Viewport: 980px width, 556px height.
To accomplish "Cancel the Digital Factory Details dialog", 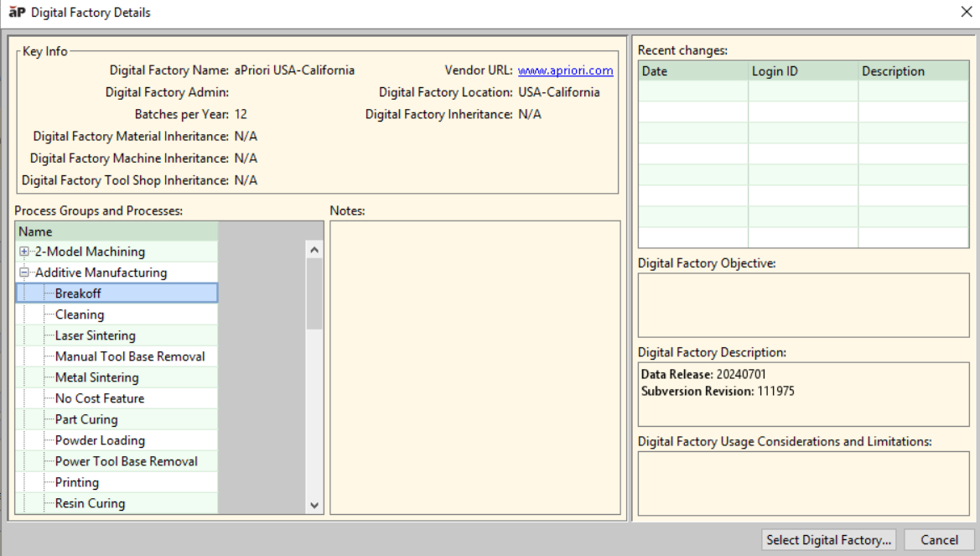I will click(x=940, y=540).
